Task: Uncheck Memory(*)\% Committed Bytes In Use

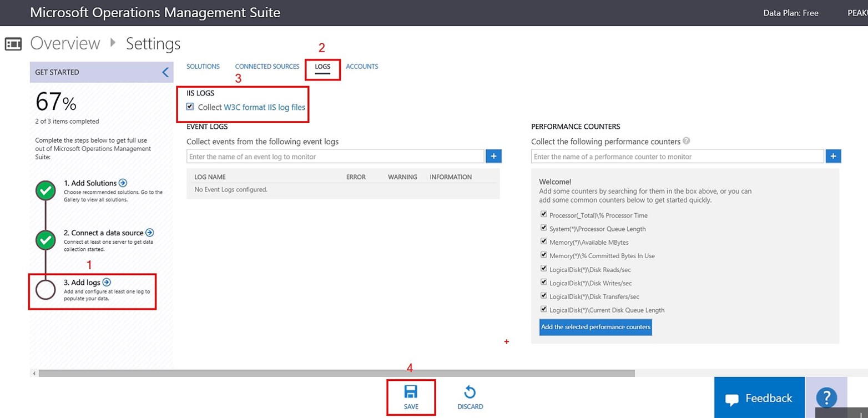Action: [x=544, y=255]
